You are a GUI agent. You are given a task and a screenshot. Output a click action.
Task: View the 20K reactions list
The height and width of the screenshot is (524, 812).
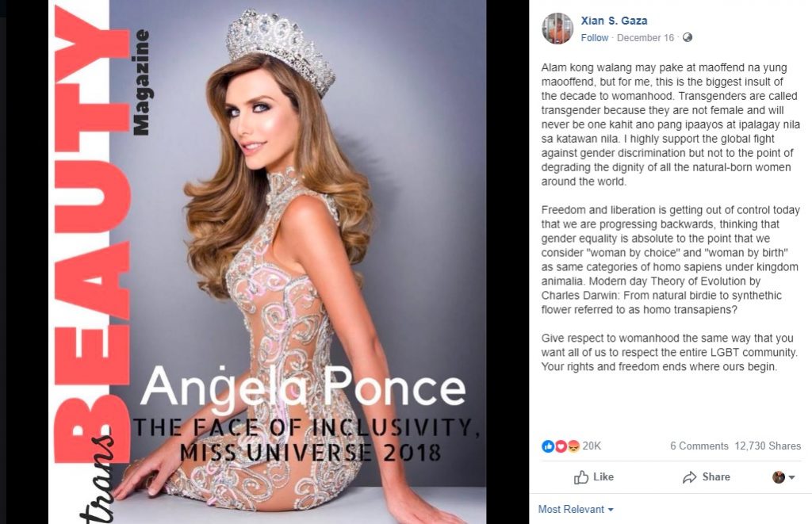pyautogui.click(x=592, y=446)
